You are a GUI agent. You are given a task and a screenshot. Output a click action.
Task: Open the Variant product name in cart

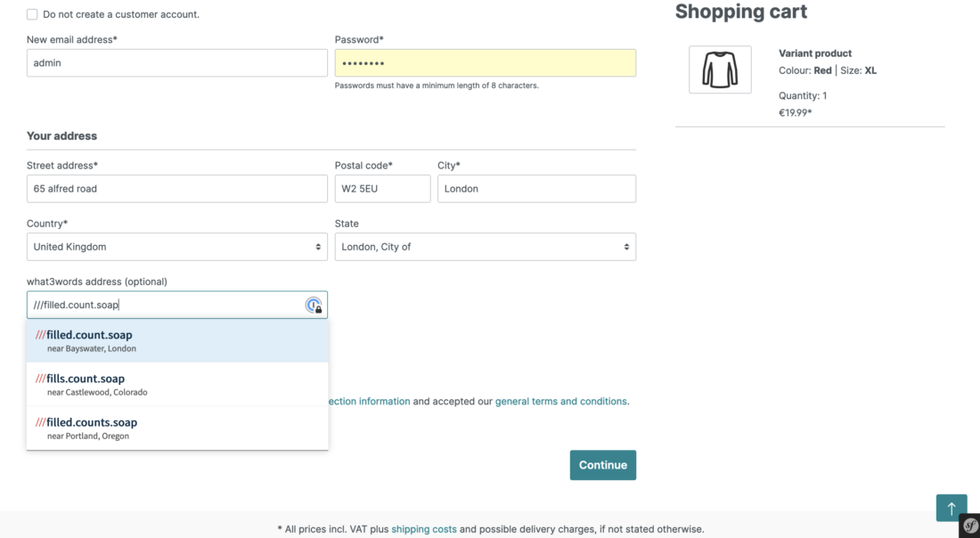tap(815, 53)
